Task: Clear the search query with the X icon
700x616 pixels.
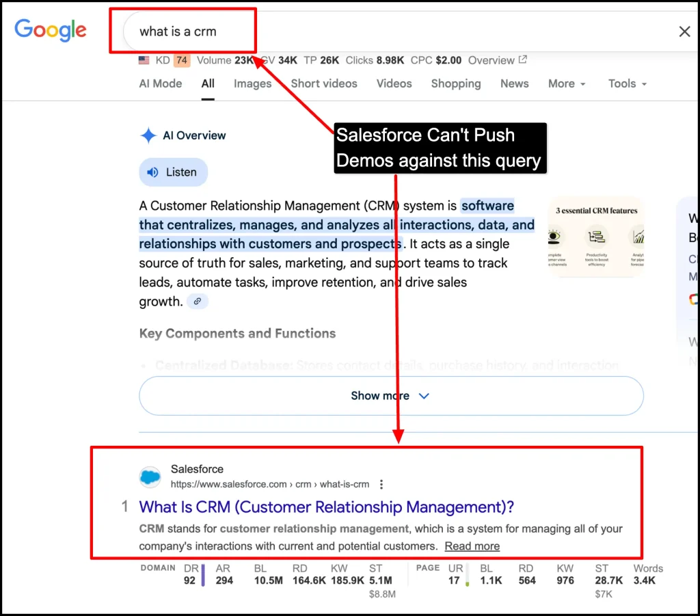Action: 684,31
